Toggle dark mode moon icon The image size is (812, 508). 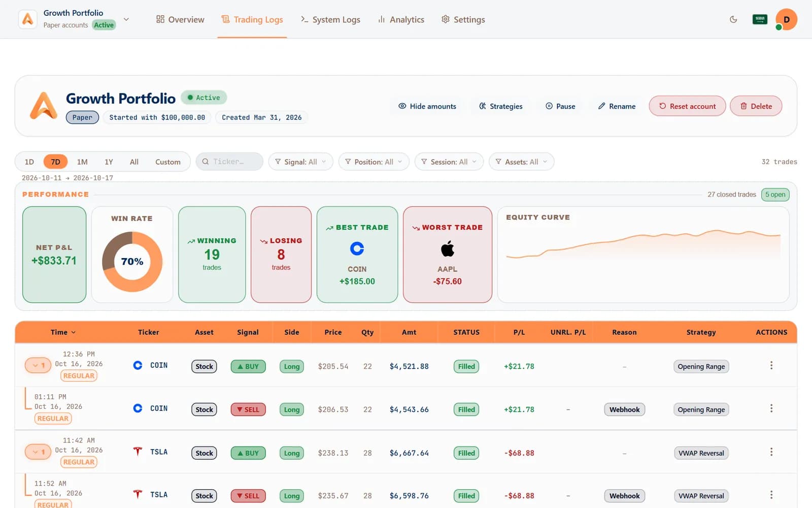(x=733, y=19)
